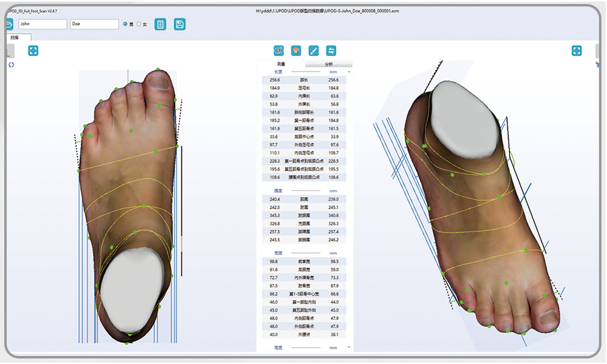Select the 脚长 256.6 measurement row

(304, 80)
